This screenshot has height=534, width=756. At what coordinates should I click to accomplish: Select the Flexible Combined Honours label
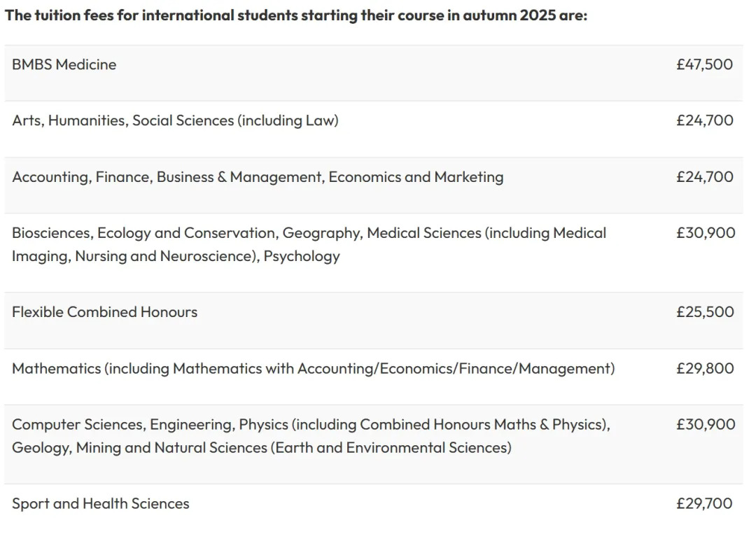pos(105,311)
